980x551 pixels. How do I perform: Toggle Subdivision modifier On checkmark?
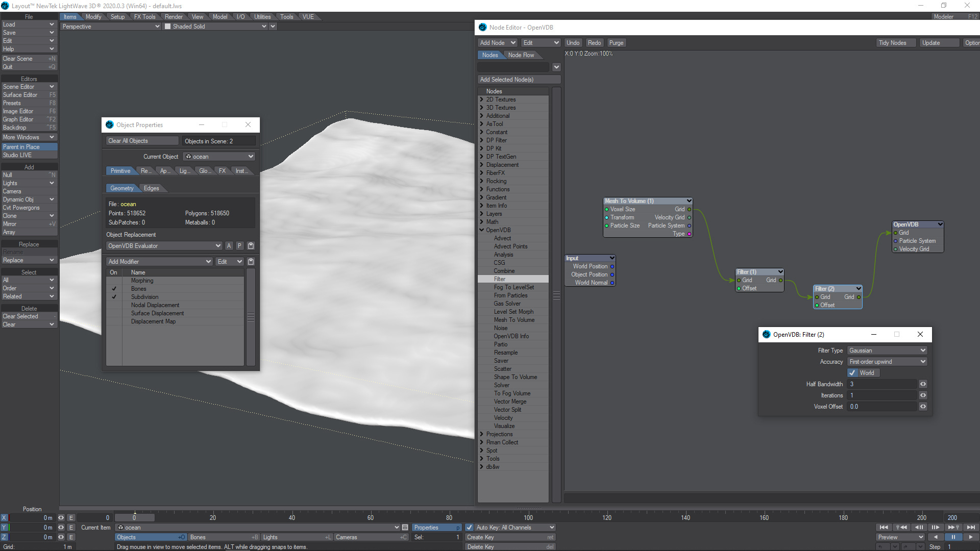pos(114,297)
